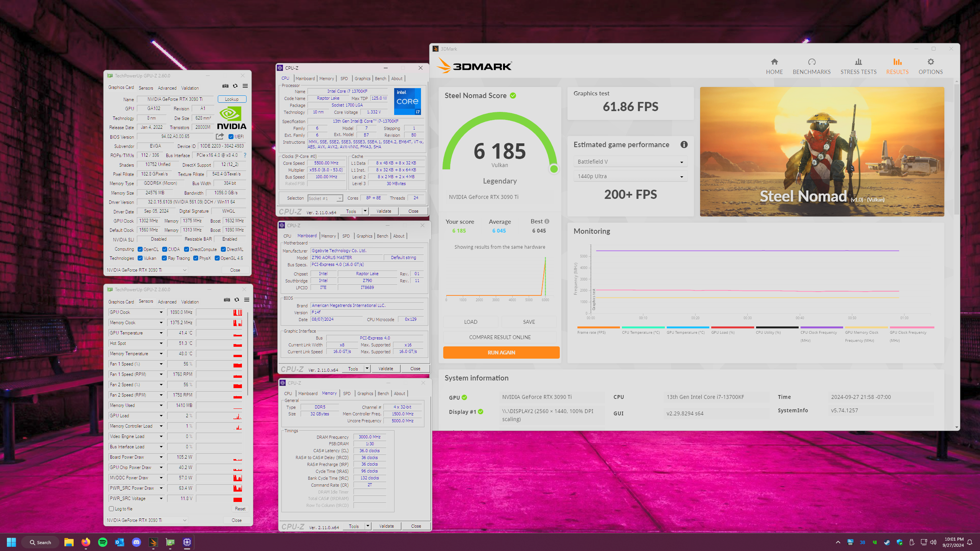Open hamburger menu in GPU-Z Sensors window
Screen dimensions: 980x551
coord(247,300)
